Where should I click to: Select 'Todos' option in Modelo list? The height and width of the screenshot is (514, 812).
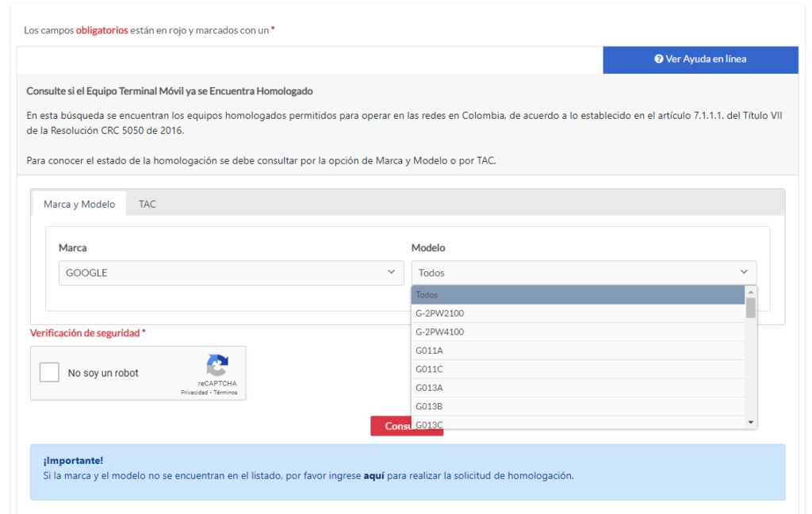[x=578, y=295]
